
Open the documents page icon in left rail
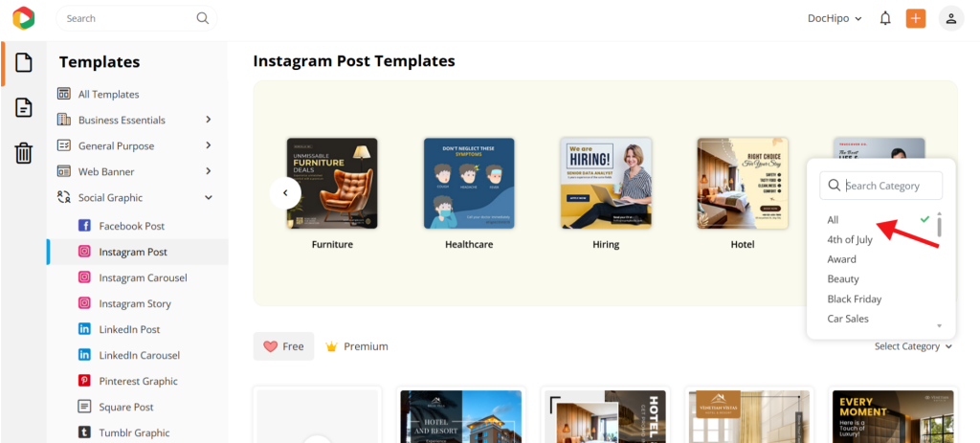[x=24, y=63]
